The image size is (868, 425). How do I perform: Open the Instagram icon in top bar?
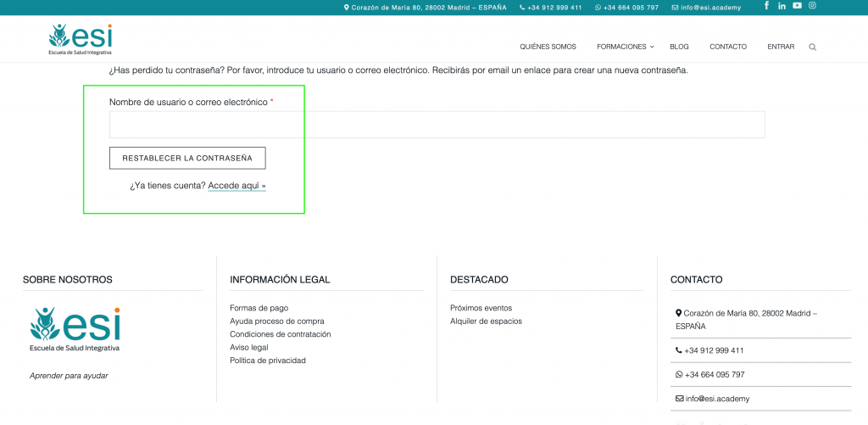click(812, 6)
